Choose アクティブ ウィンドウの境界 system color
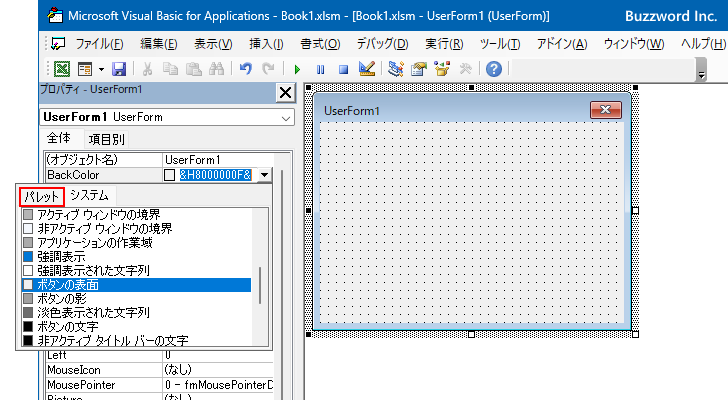The image size is (728, 400). [x=137, y=214]
